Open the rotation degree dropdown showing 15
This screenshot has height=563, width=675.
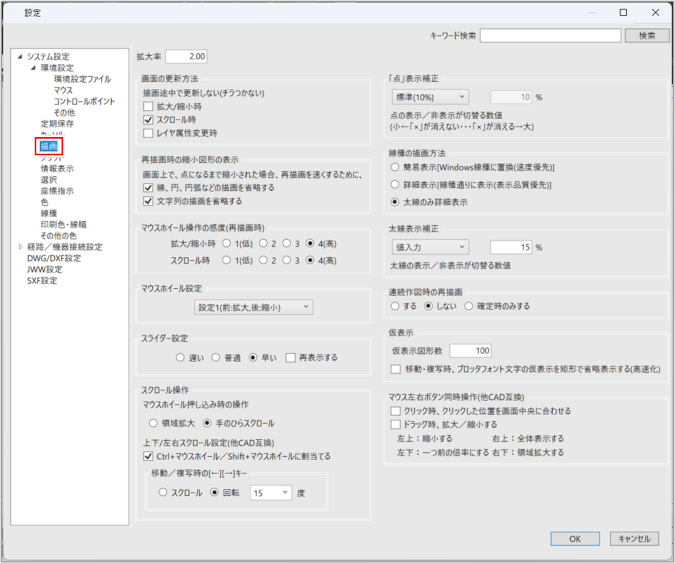270,492
